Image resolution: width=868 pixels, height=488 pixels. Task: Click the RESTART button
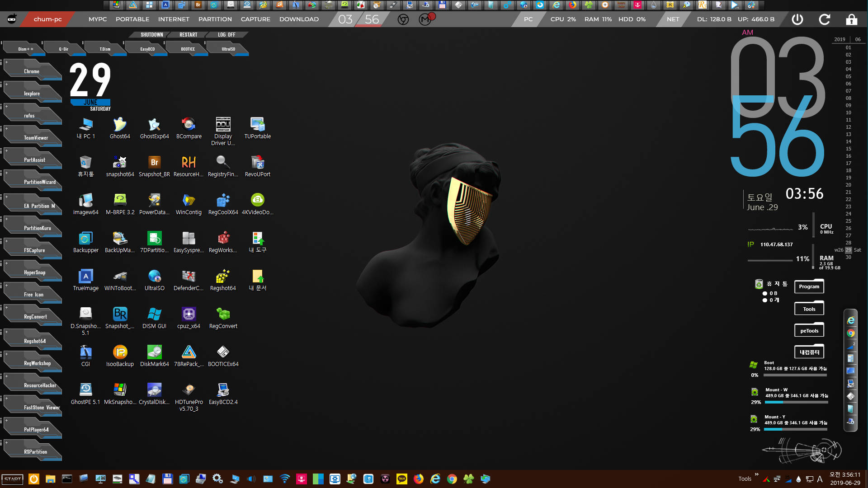pos(188,35)
